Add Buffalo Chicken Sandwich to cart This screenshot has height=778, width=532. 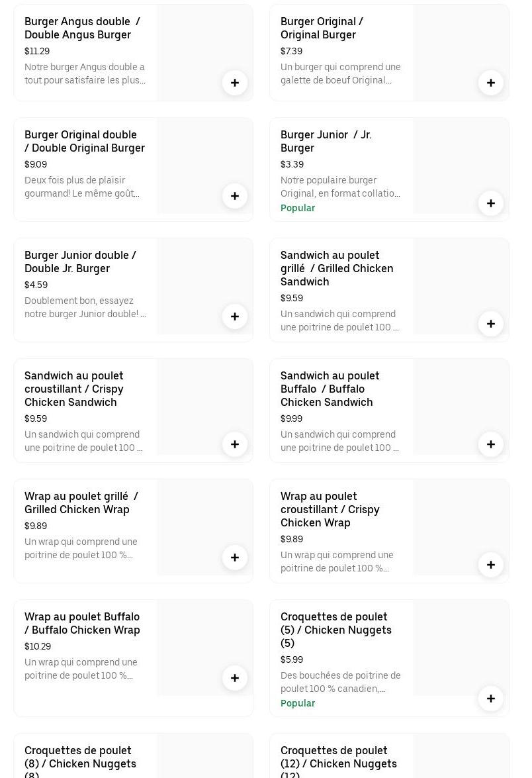pyautogui.click(x=491, y=444)
